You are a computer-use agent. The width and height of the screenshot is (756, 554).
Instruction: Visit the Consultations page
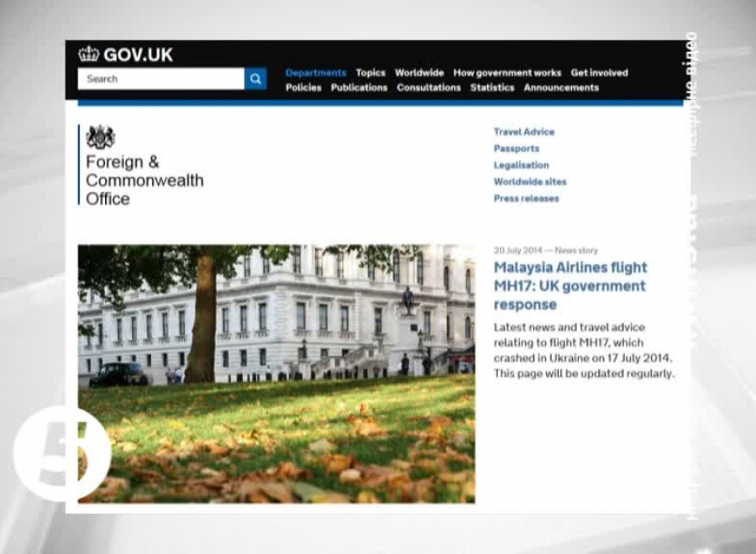(x=428, y=87)
